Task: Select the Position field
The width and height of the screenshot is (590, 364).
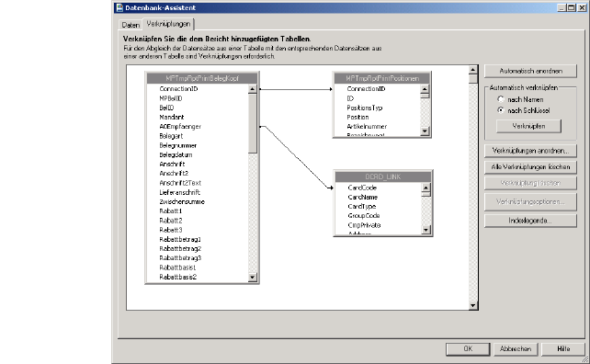Action: coord(357,117)
